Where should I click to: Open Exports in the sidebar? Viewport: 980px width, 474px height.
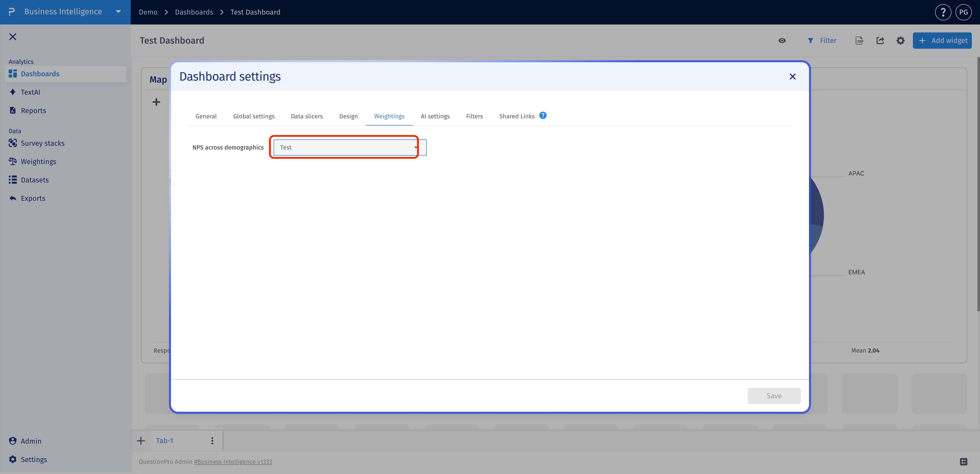pyautogui.click(x=33, y=198)
